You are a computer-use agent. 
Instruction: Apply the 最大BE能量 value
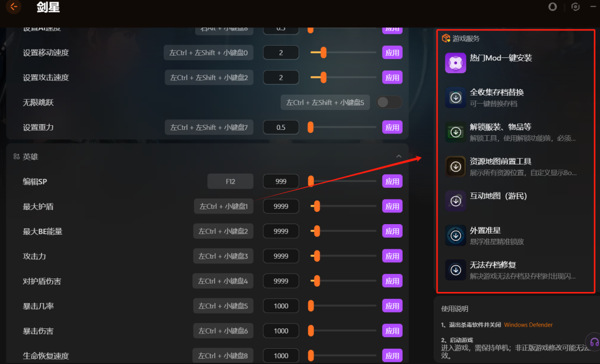tap(392, 231)
